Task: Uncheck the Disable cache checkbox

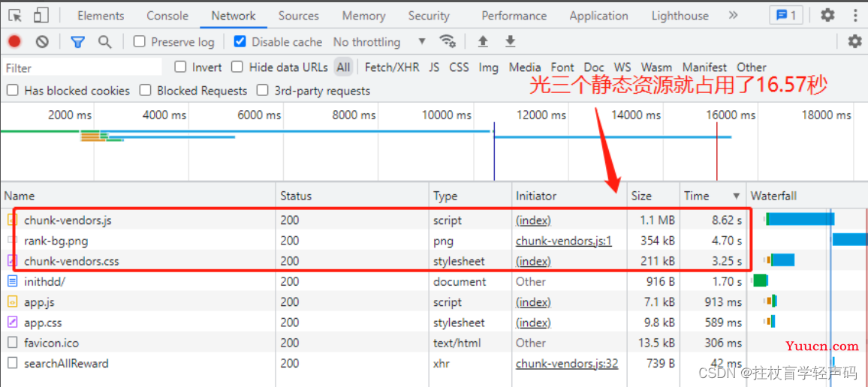Action: coord(240,41)
